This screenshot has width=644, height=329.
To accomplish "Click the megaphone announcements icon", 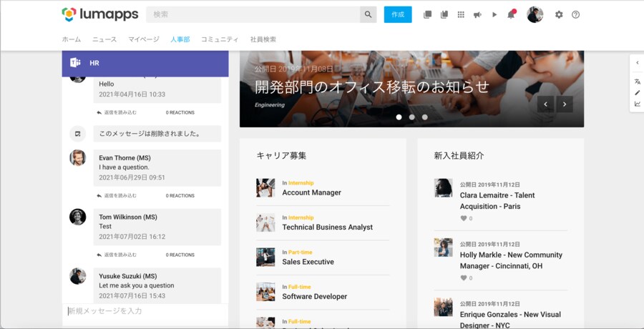I will click(477, 14).
